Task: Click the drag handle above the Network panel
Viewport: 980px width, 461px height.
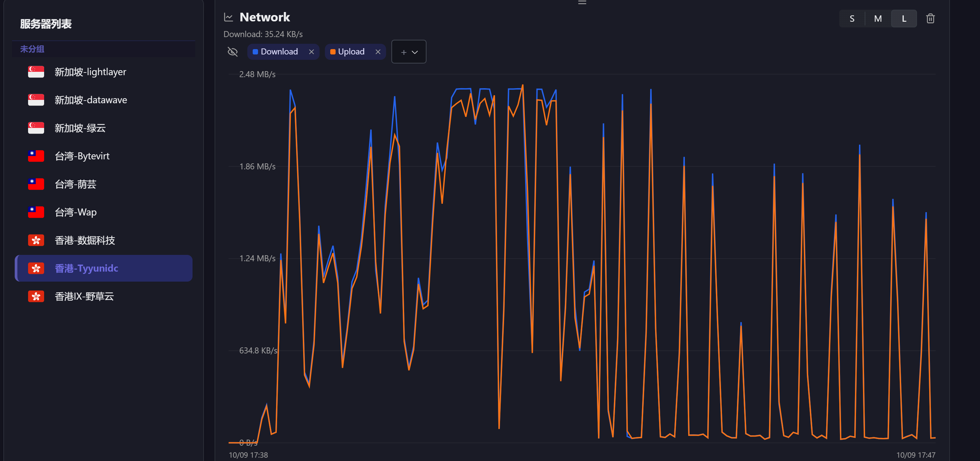Action: [x=582, y=2]
